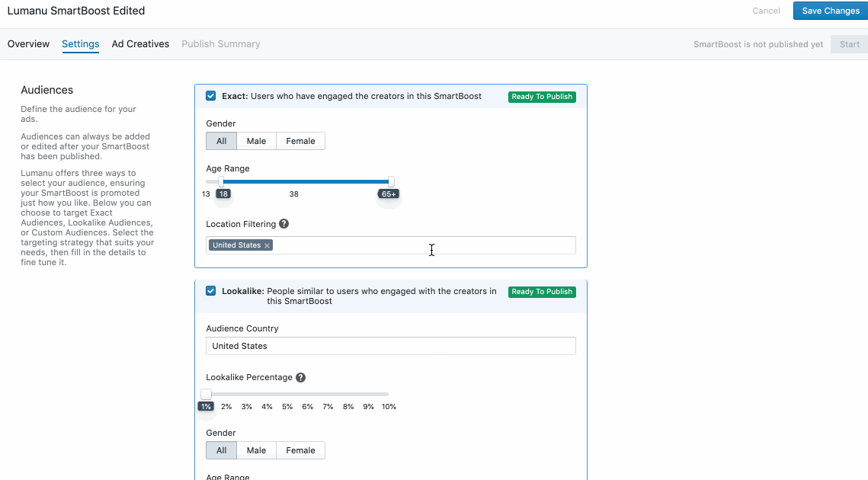
Task: Click Ready To Publish badge on Exact audience
Action: pyautogui.click(x=542, y=96)
